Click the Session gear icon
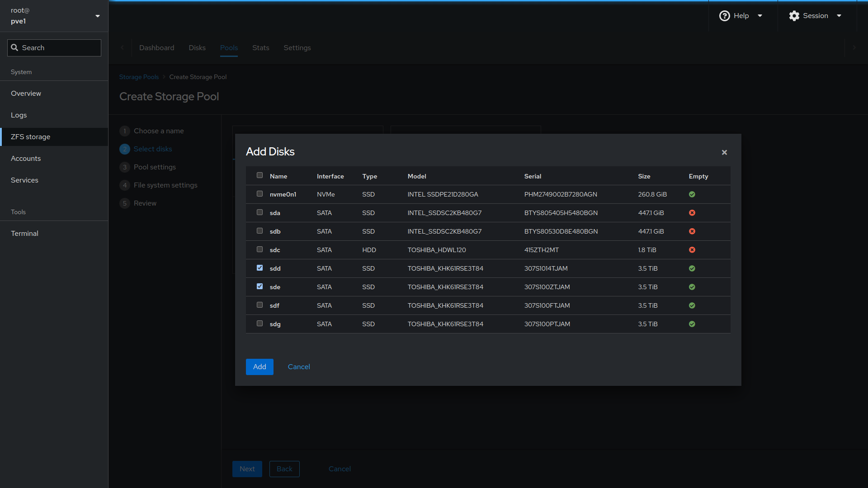 (x=794, y=16)
